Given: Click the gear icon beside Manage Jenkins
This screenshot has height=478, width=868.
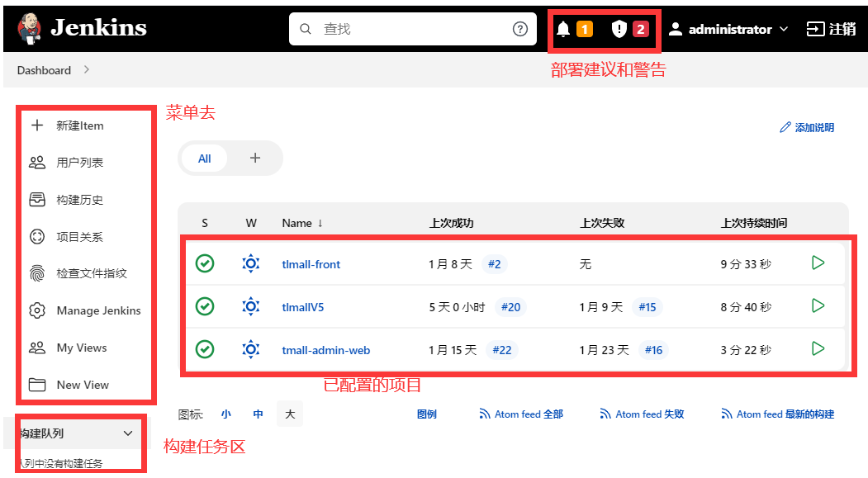Looking at the screenshot, I should click(37, 310).
